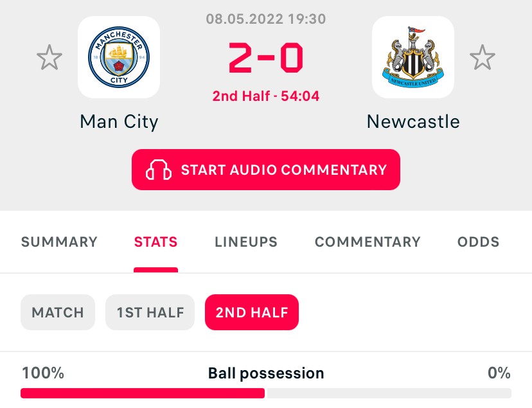
Task: Open the Manchester City club crest
Action: [119, 57]
